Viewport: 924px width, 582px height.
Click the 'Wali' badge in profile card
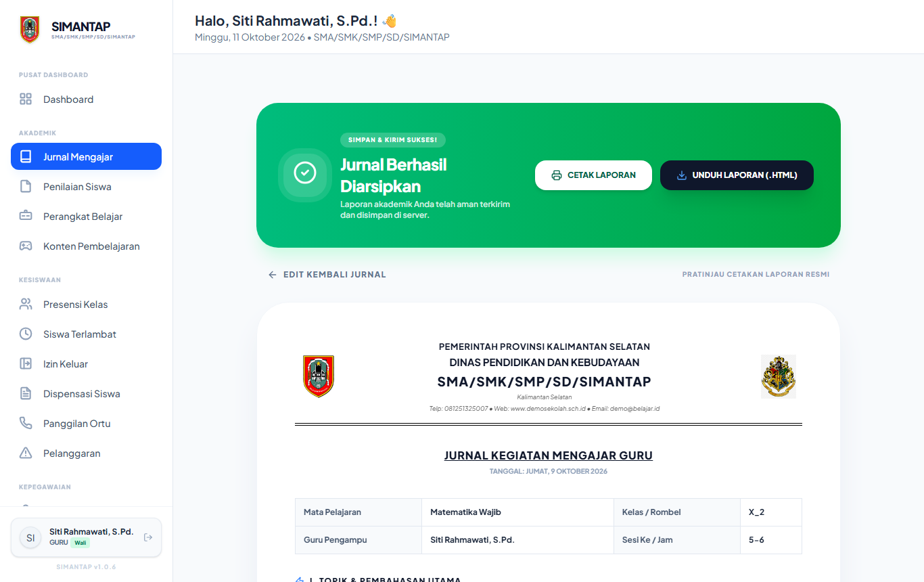click(x=80, y=543)
